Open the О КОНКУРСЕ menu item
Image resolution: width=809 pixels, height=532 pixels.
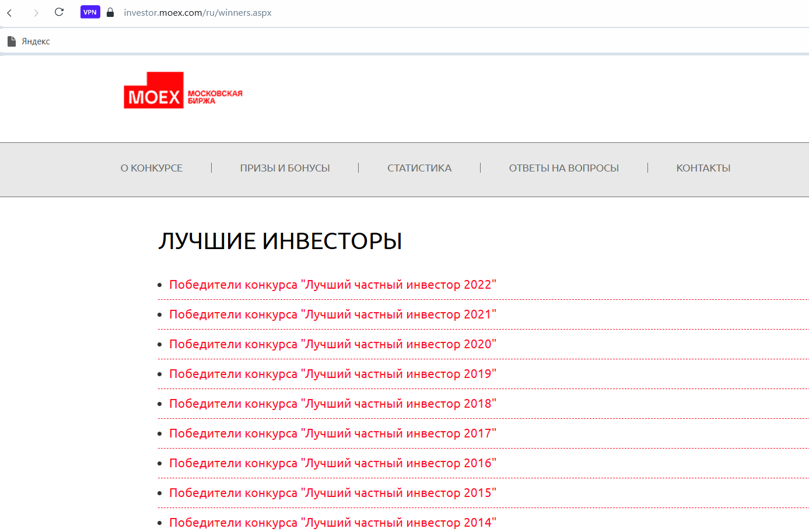coord(152,168)
